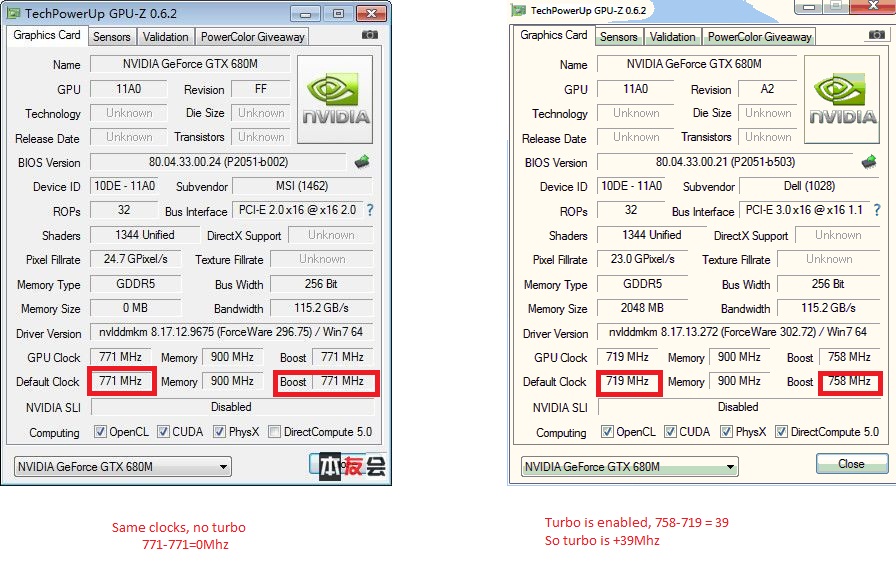Toggle CUDA checkbox in right window

tap(670, 432)
